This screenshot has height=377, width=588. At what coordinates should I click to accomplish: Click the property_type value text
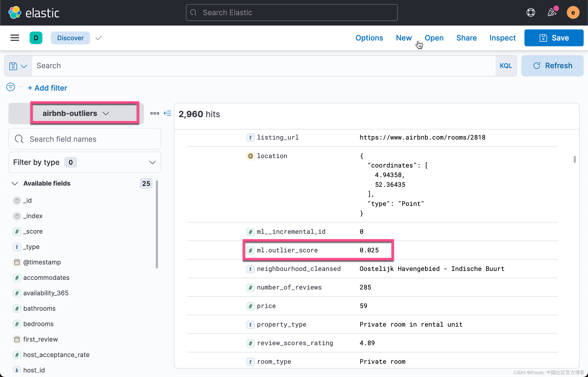411,325
